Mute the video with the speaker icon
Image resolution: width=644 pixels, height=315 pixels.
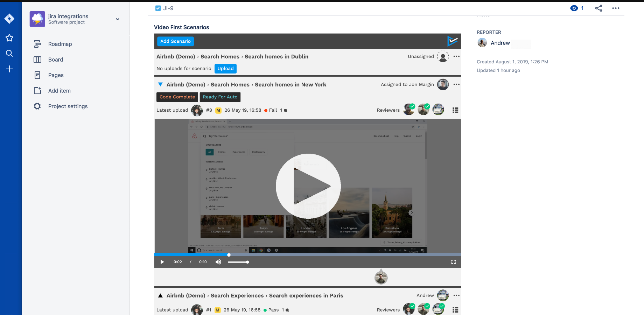point(218,262)
